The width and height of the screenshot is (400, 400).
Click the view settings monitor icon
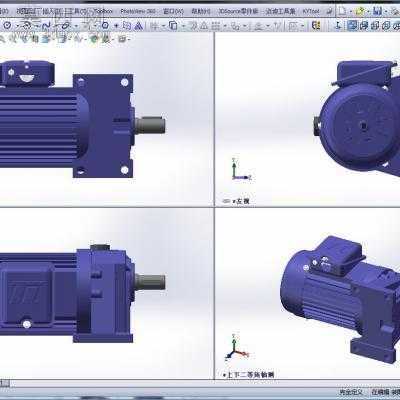pos(122,39)
